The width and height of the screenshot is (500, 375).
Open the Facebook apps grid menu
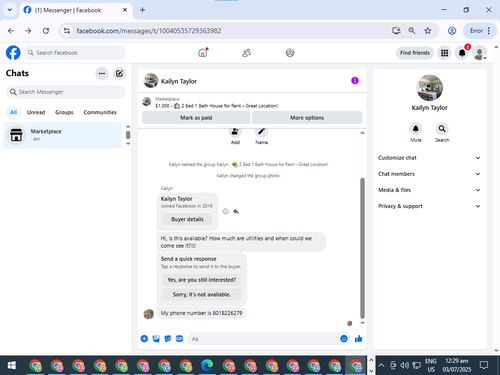pos(444,53)
